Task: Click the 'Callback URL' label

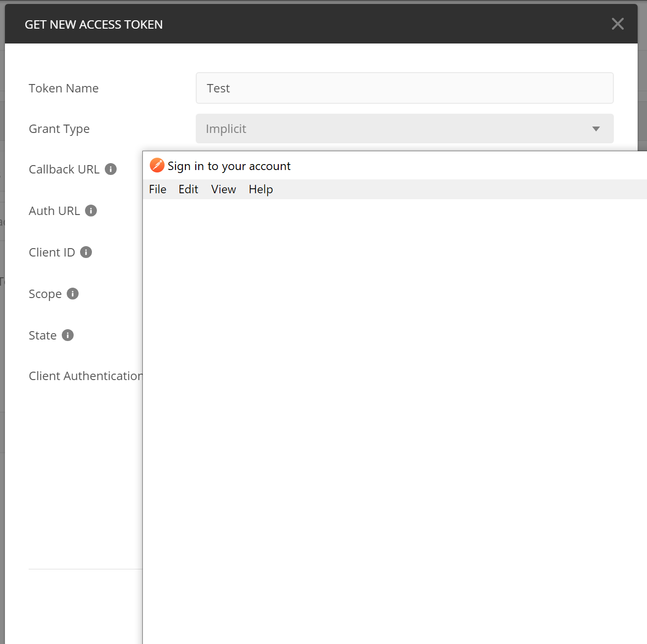Action: tap(64, 170)
